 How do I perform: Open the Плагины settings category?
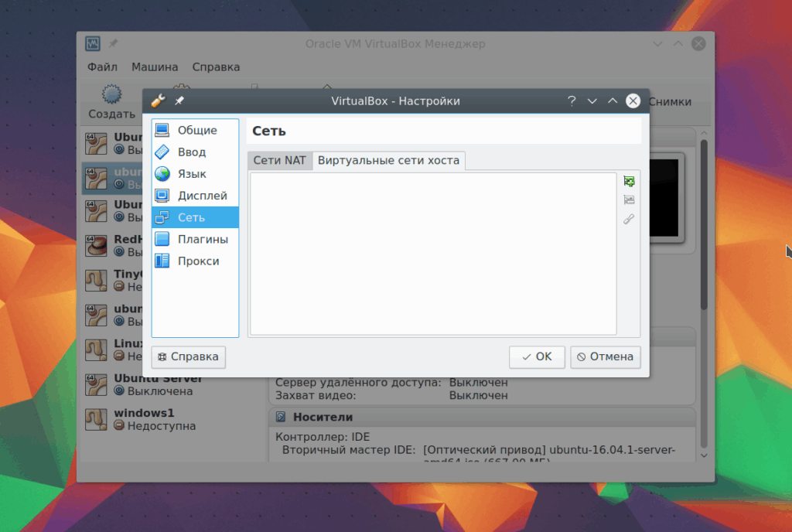click(195, 239)
